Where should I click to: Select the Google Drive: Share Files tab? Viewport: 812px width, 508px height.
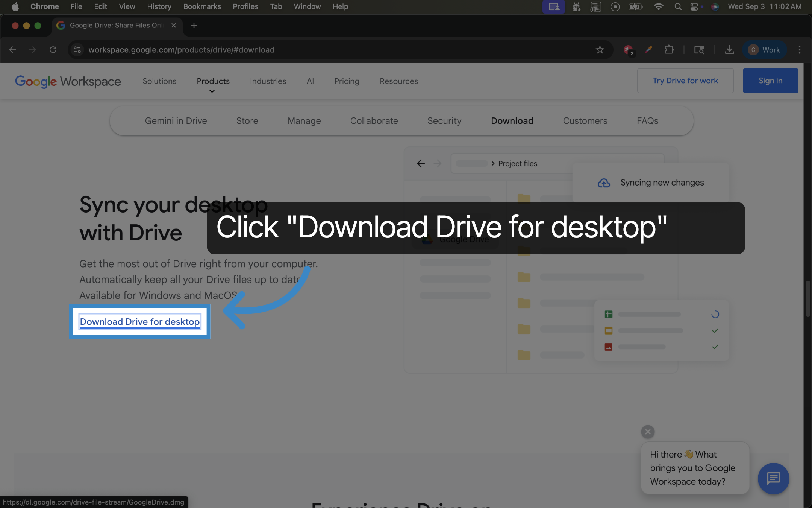click(x=117, y=25)
